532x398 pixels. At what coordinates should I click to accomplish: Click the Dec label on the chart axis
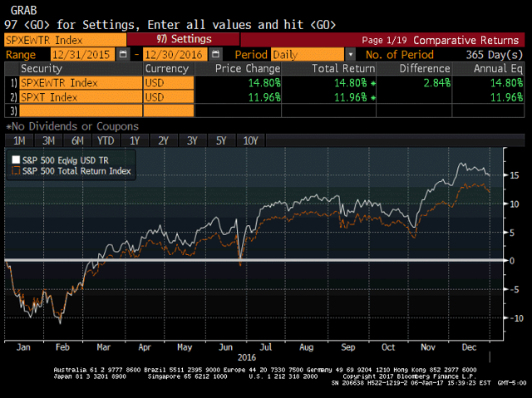tap(469, 347)
